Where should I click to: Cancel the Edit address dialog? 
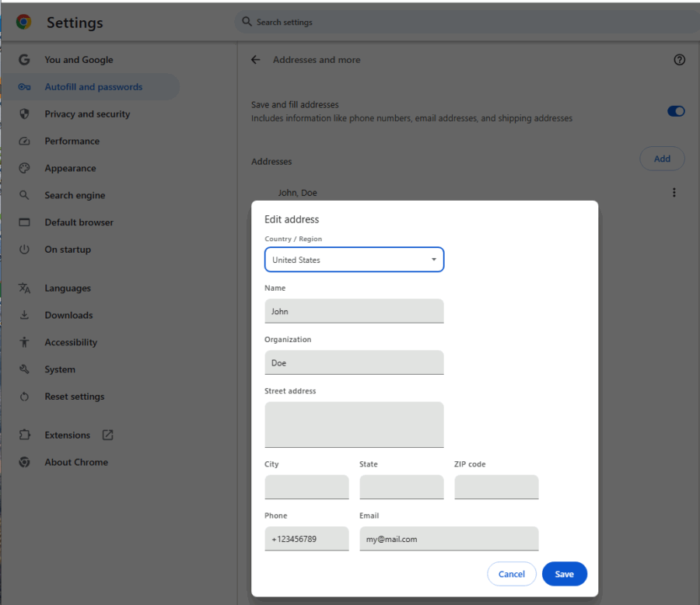click(511, 574)
